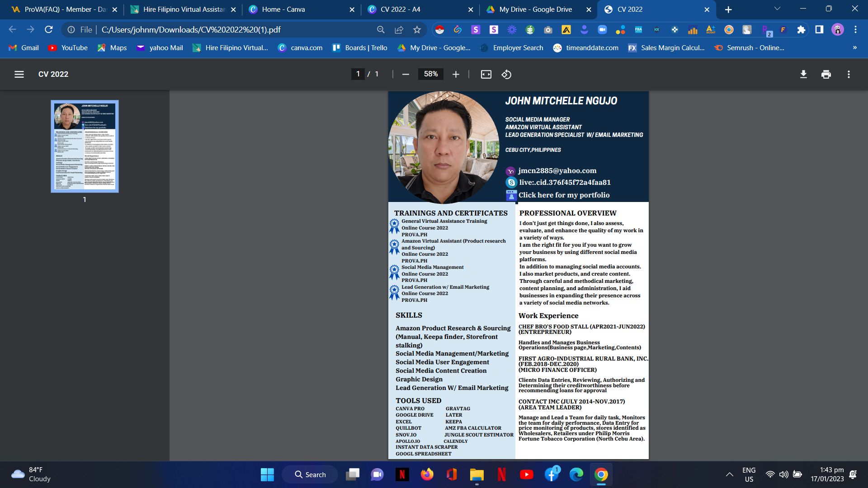868x488 pixels.
Task: Toggle the PDF sidebar menu icon
Action: pyautogui.click(x=19, y=74)
